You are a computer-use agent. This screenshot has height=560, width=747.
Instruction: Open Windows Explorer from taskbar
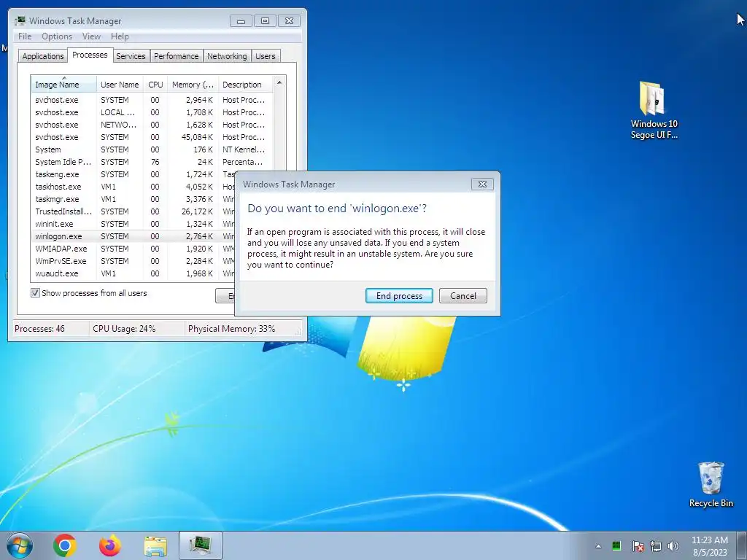coord(155,545)
